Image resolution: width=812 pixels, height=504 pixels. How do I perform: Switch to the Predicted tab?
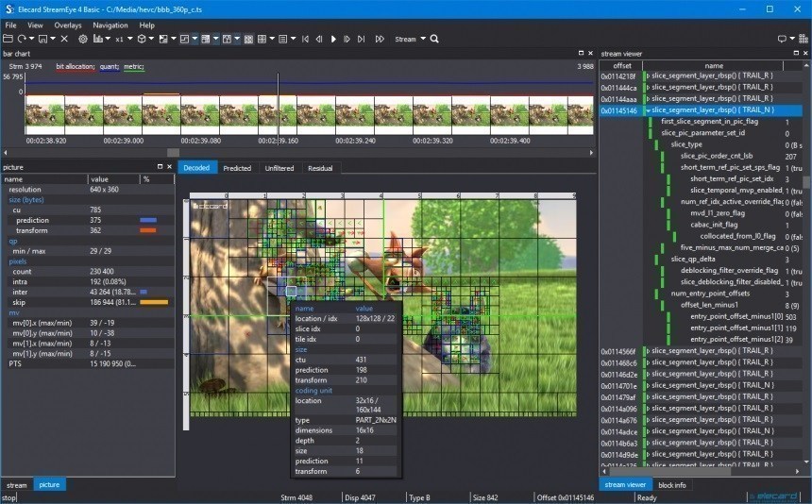click(x=237, y=168)
